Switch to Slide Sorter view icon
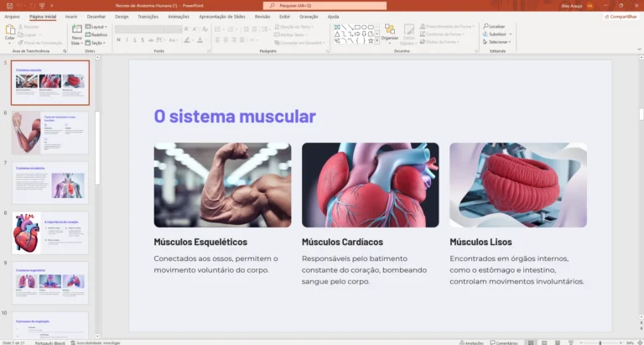This screenshot has width=644, height=345. coord(544,342)
